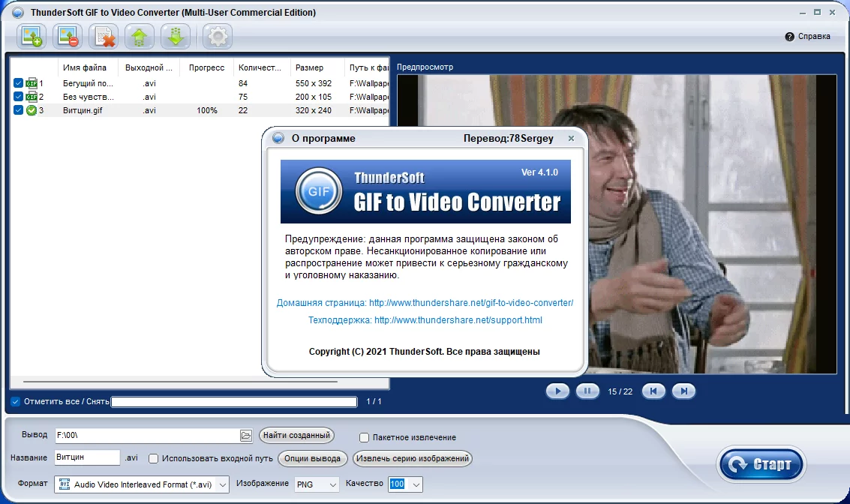Click the Прогресс column header
The image size is (850, 504).
click(206, 67)
